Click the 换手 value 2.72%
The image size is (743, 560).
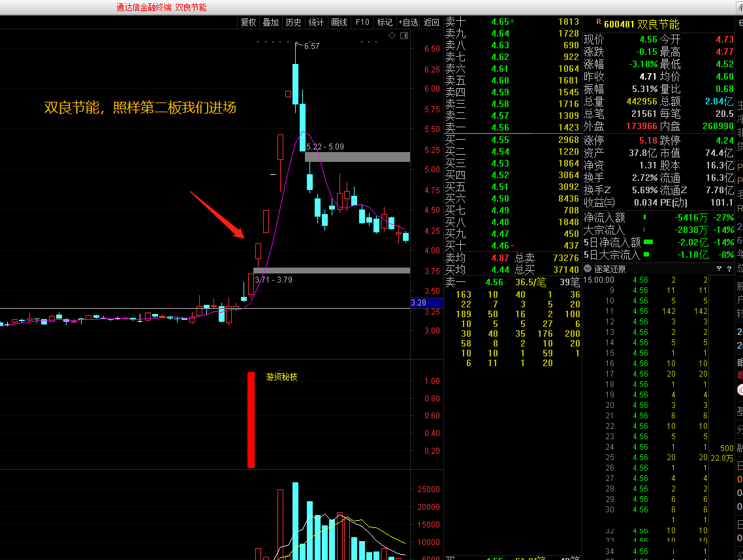tap(644, 178)
